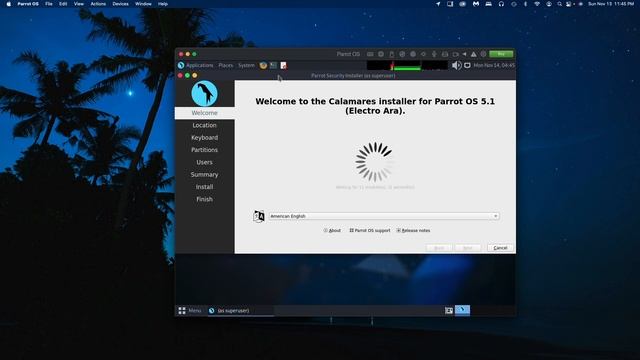The height and width of the screenshot is (360, 640).
Task: Select the Location step in sidebar
Action: (204, 125)
